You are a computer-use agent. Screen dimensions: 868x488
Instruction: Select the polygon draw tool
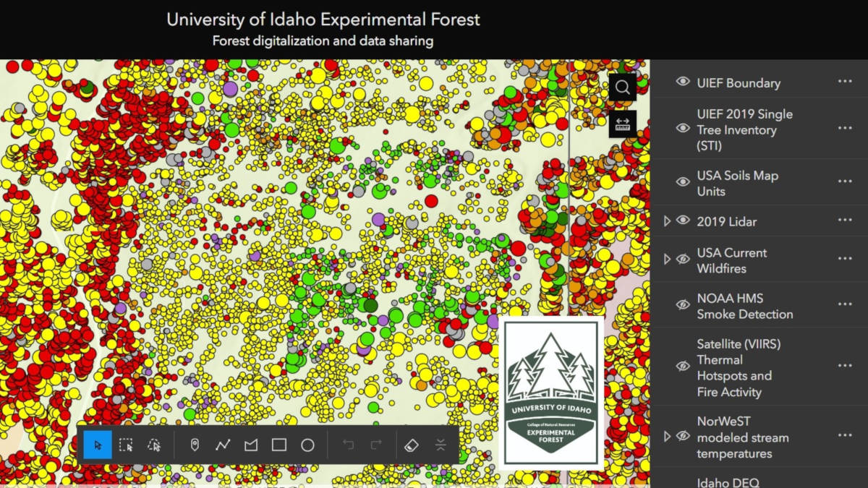coord(251,445)
